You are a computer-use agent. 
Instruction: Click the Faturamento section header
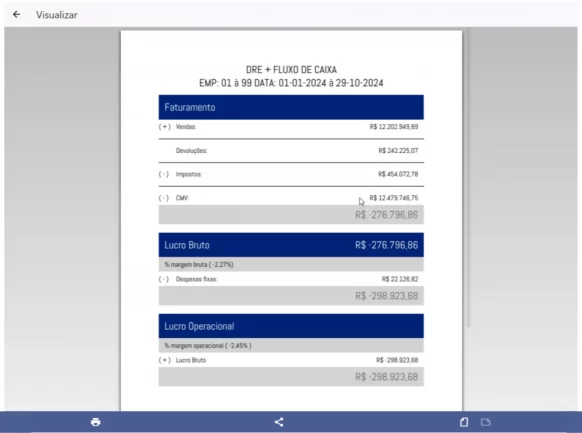click(x=291, y=107)
